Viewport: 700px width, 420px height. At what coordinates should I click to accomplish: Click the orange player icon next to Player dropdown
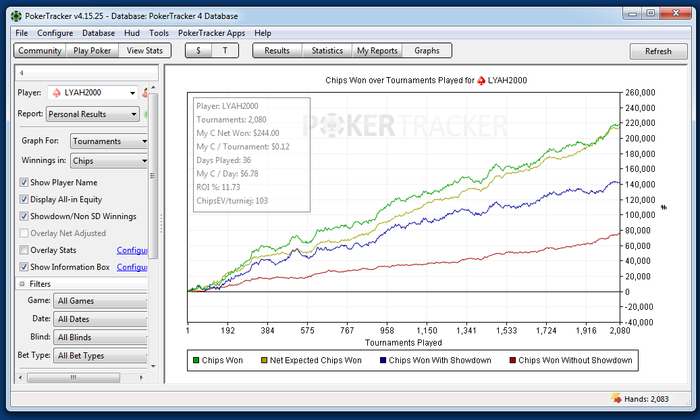click(x=145, y=93)
